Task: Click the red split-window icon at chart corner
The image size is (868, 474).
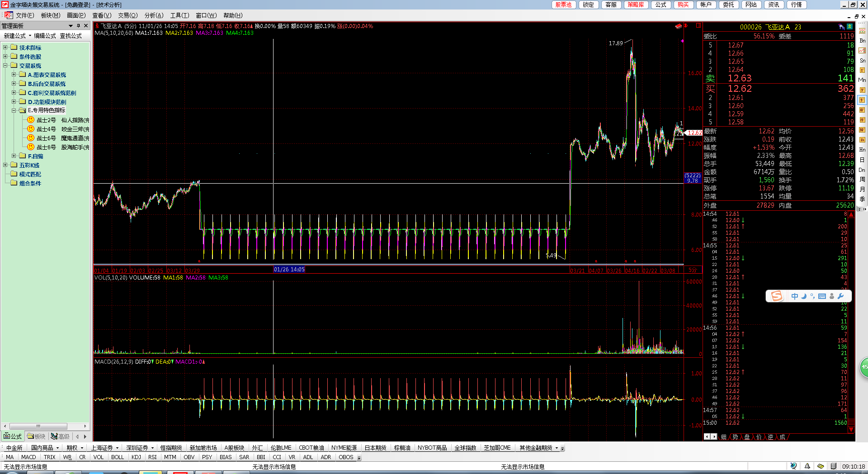Action: point(698,25)
